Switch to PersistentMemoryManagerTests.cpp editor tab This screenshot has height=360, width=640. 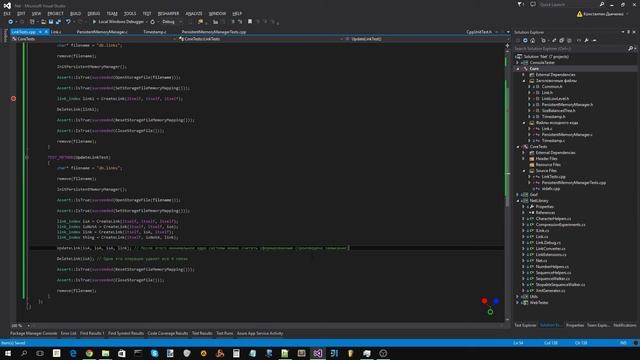[214, 32]
